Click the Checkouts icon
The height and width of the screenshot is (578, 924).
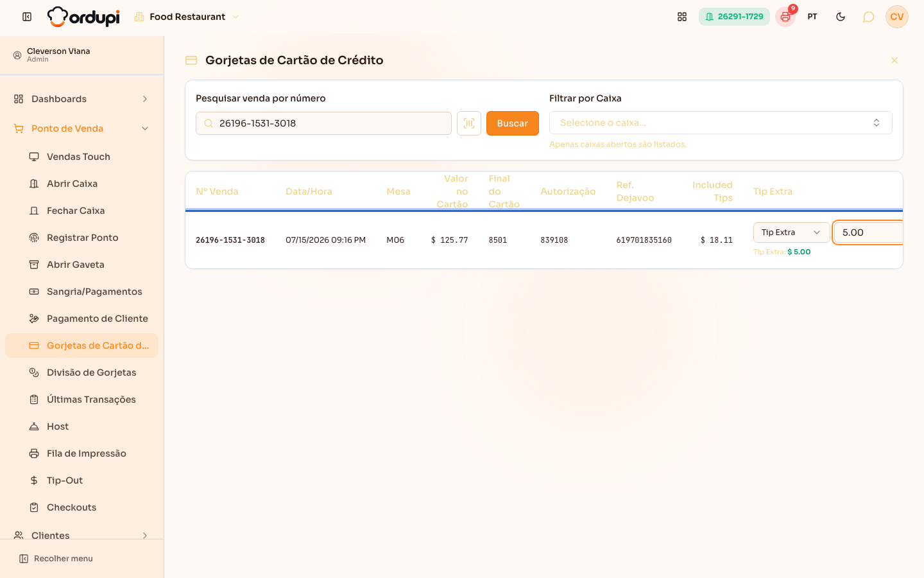coord(34,507)
